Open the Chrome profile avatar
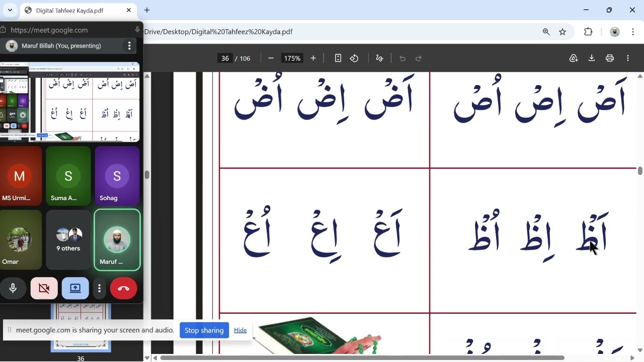The image size is (644, 362). pyautogui.click(x=614, y=32)
